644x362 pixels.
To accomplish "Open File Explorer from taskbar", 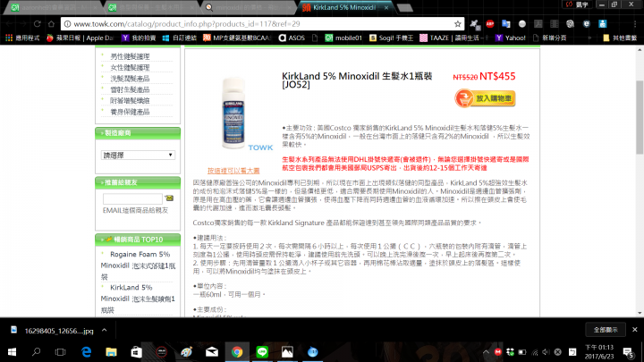I will click(x=111, y=352).
